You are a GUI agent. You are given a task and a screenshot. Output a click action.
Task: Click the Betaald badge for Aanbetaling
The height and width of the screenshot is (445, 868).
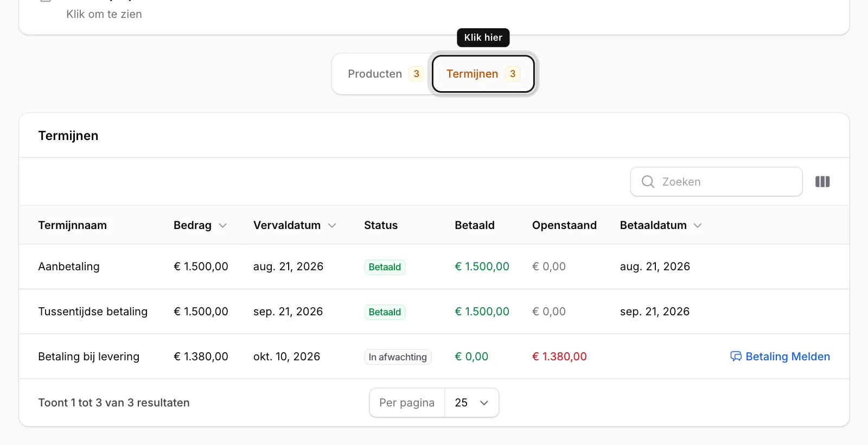[385, 267]
